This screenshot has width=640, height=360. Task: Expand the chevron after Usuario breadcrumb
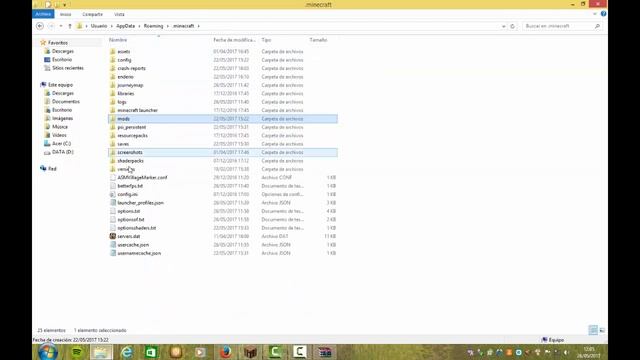pos(112,26)
